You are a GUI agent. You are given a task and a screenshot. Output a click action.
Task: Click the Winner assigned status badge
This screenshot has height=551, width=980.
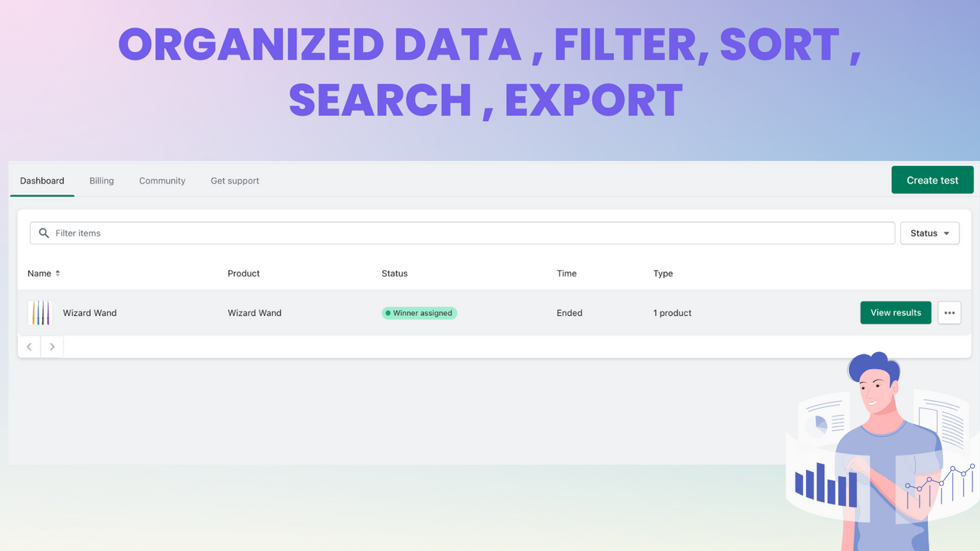coord(420,313)
